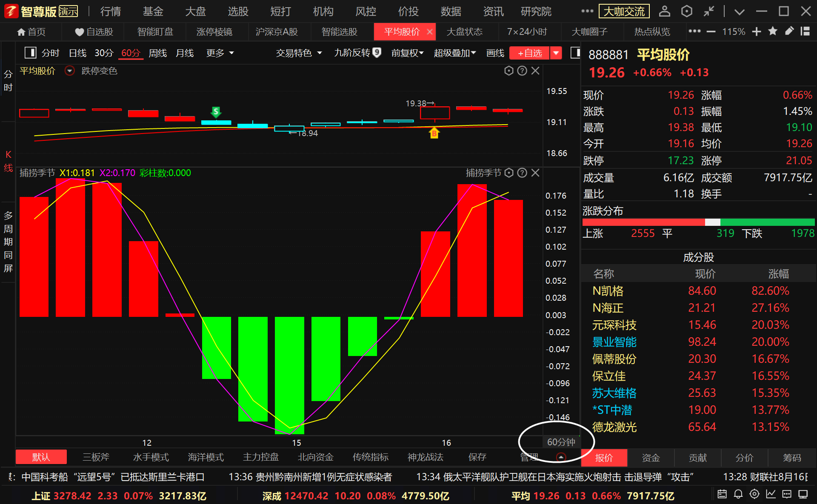
Task: Open the 超级叠加 dropdown
Action: [454, 53]
